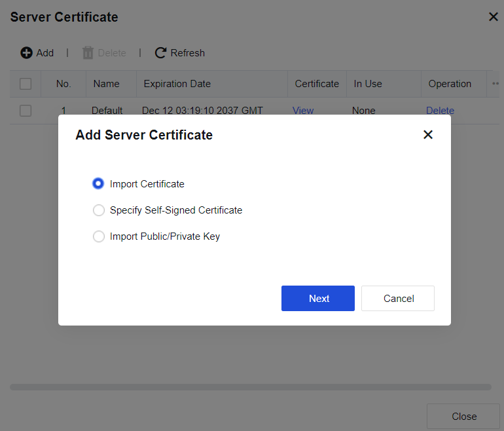Image resolution: width=504 pixels, height=431 pixels.
Task: Select Import Public/Private Key radio button
Action: (99, 236)
